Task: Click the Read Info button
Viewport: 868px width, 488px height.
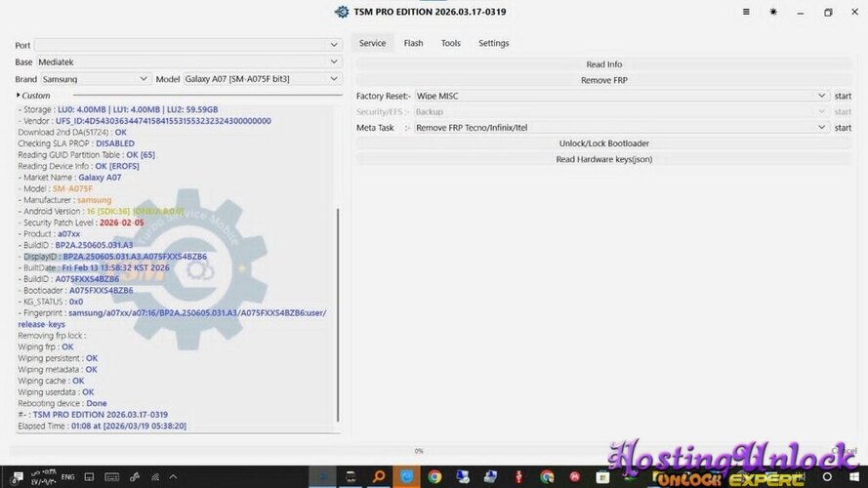Action: tap(603, 64)
